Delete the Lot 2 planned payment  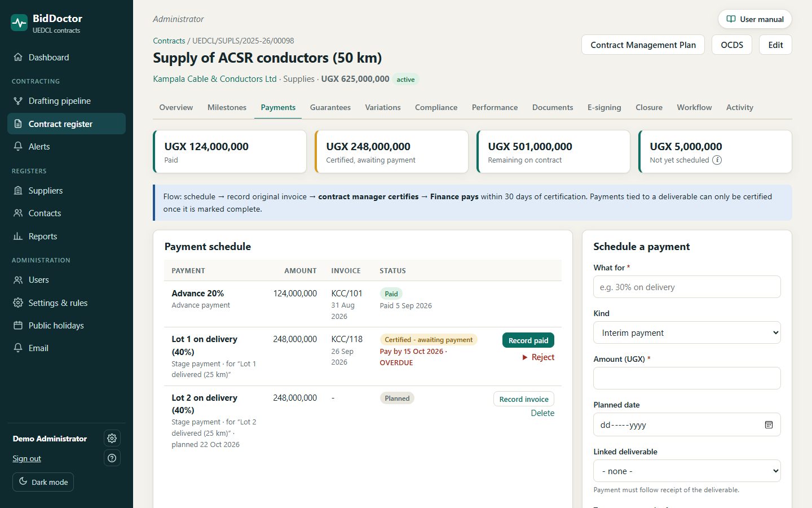pyautogui.click(x=542, y=413)
